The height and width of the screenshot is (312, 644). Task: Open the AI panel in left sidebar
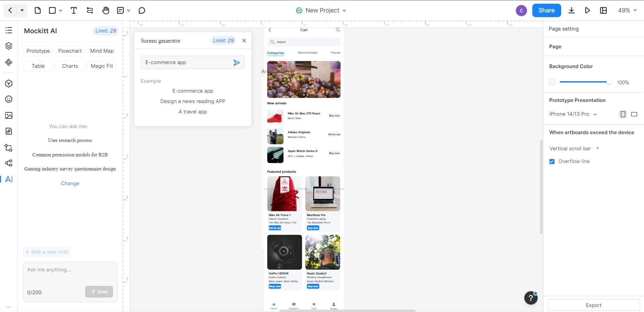pyautogui.click(x=9, y=179)
